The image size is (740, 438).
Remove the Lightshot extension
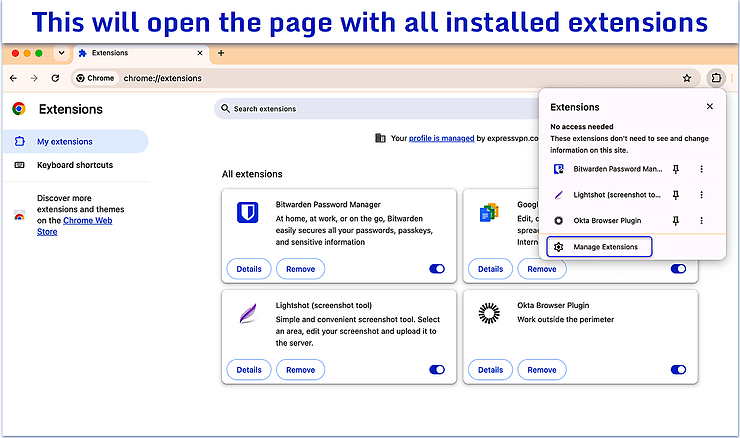pyautogui.click(x=300, y=370)
